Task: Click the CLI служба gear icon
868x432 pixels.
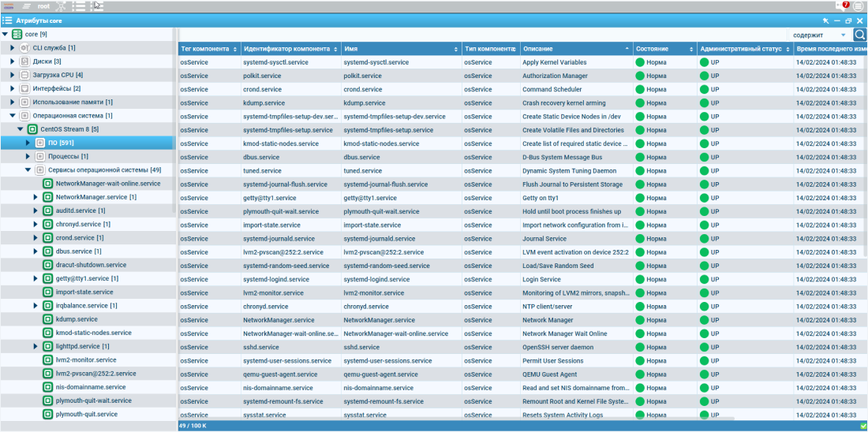Action: pos(24,48)
